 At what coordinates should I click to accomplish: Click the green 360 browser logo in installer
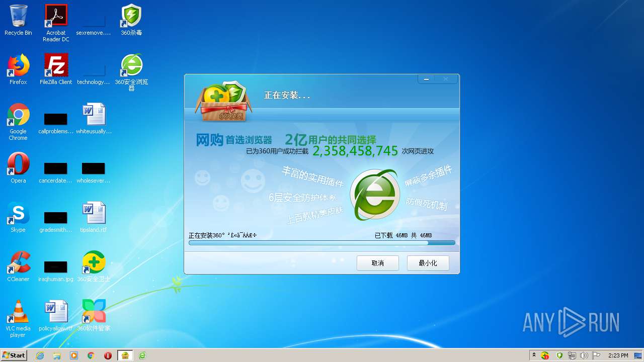pyautogui.click(x=375, y=196)
